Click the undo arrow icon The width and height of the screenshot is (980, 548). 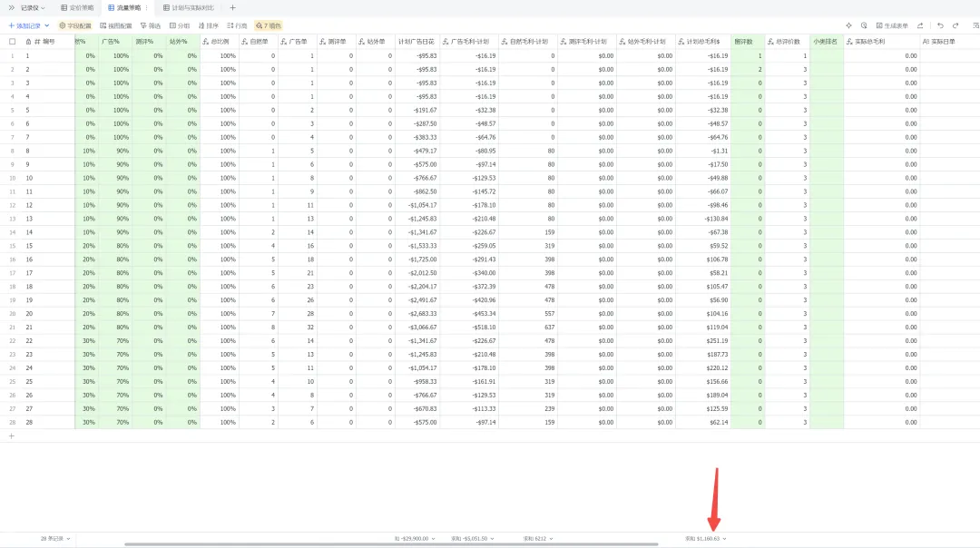[x=940, y=25]
